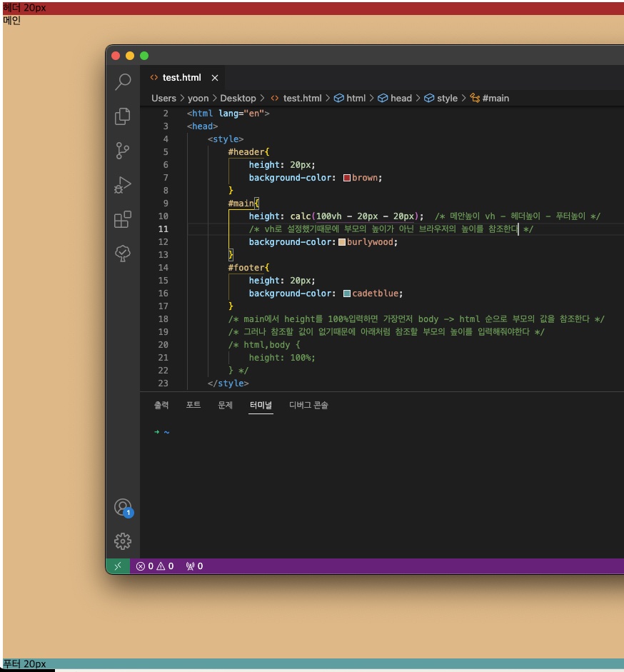The width and height of the screenshot is (624, 672).
Task: Expand the Desktop breadcrumb folder
Action: point(238,98)
